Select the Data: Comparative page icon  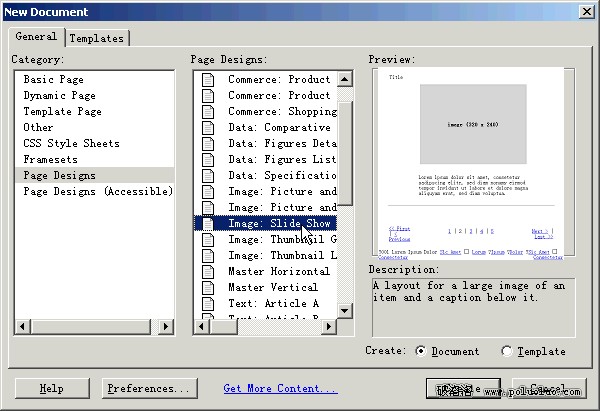pyautogui.click(x=208, y=127)
